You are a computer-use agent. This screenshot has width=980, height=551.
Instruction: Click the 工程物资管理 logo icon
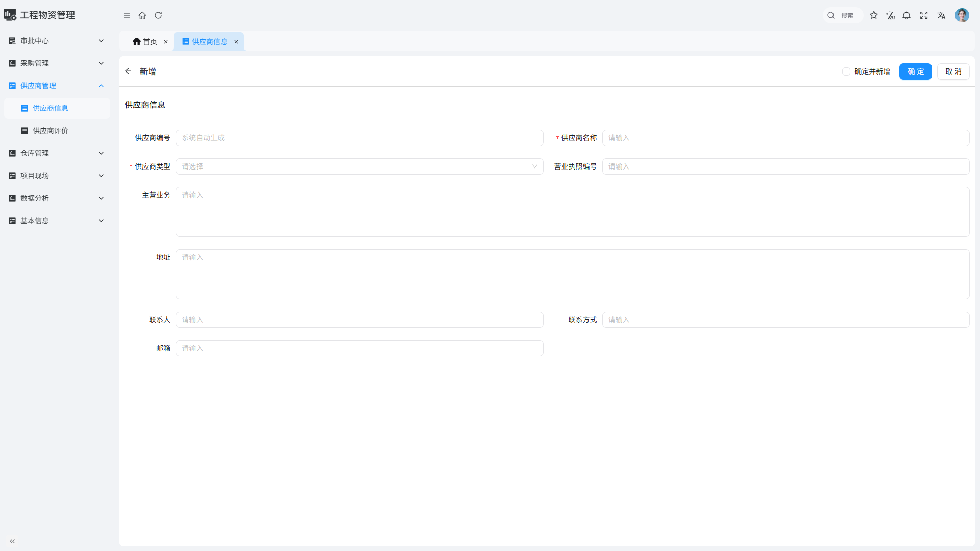(10, 15)
